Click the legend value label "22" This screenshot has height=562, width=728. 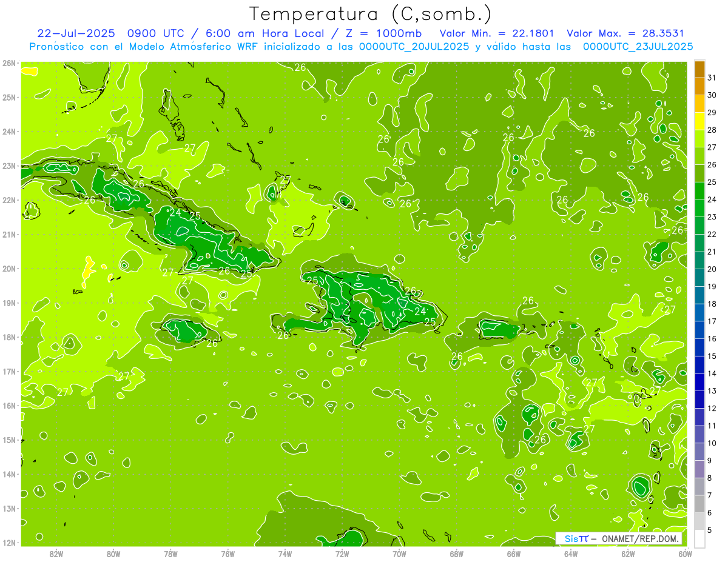[x=712, y=234]
